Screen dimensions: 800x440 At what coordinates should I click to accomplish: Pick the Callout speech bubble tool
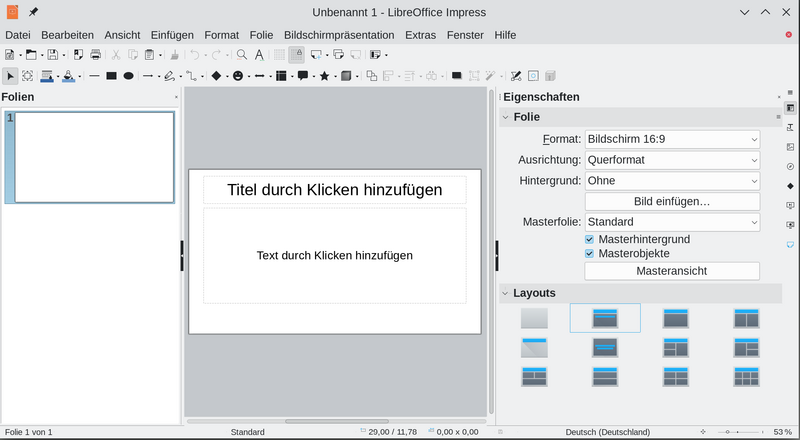tap(303, 76)
